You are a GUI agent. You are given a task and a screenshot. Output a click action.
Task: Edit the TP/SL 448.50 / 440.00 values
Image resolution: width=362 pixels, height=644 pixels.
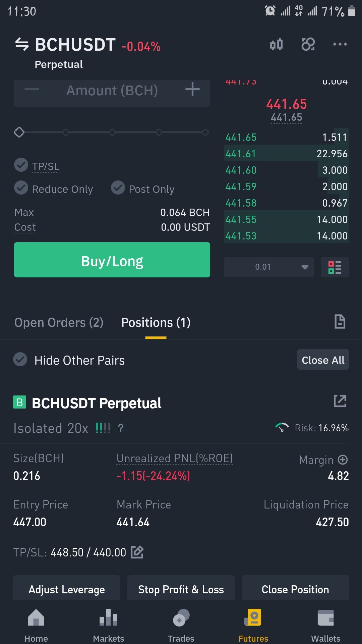137,552
